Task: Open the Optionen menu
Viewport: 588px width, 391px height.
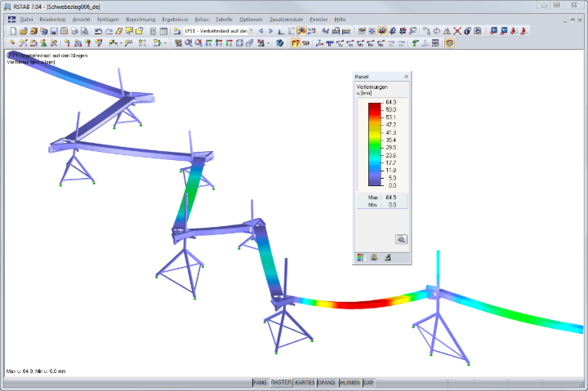Action: point(251,19)
